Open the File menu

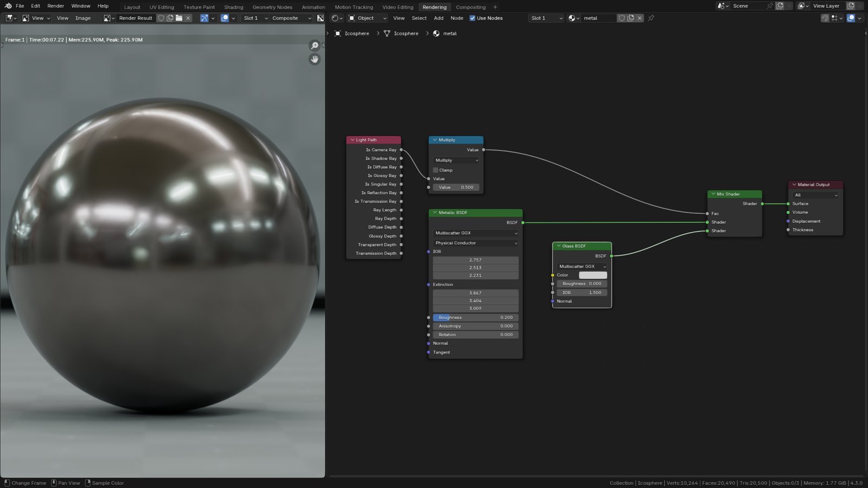point(20,6)
